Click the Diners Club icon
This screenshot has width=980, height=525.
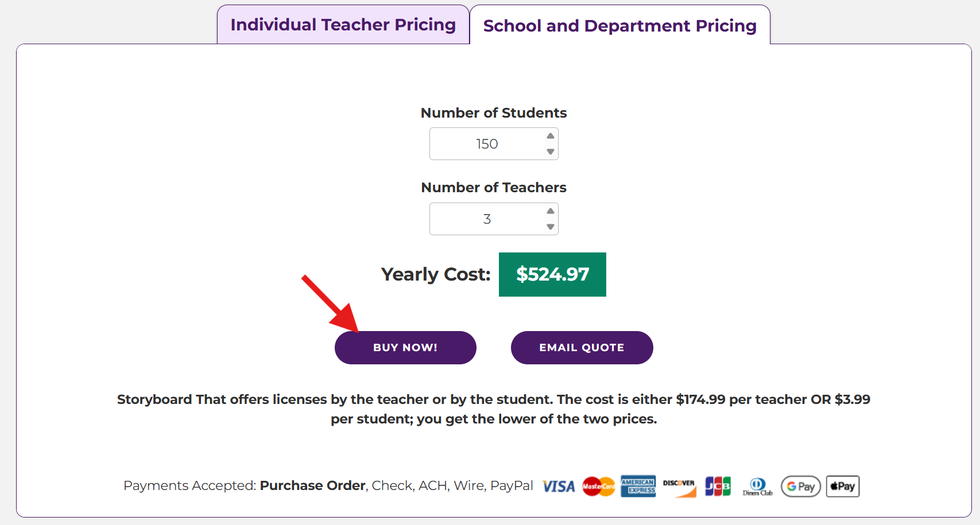[757, 487]
